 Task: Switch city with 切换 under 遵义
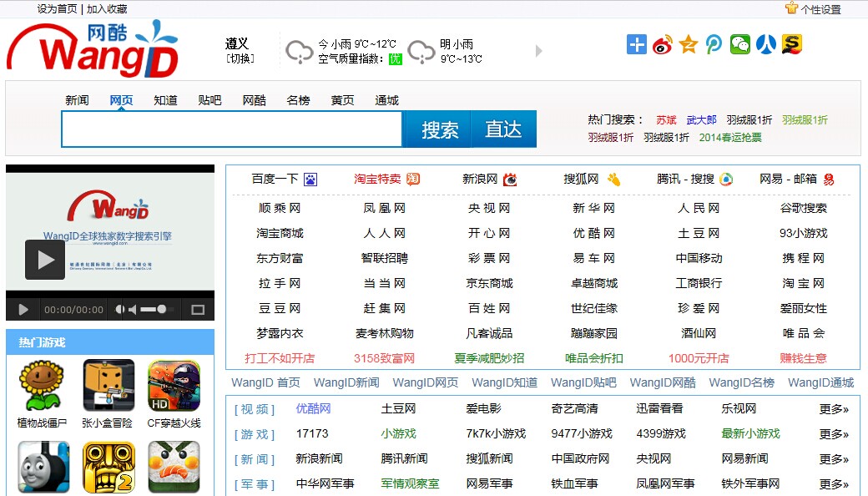coord(240,58)
